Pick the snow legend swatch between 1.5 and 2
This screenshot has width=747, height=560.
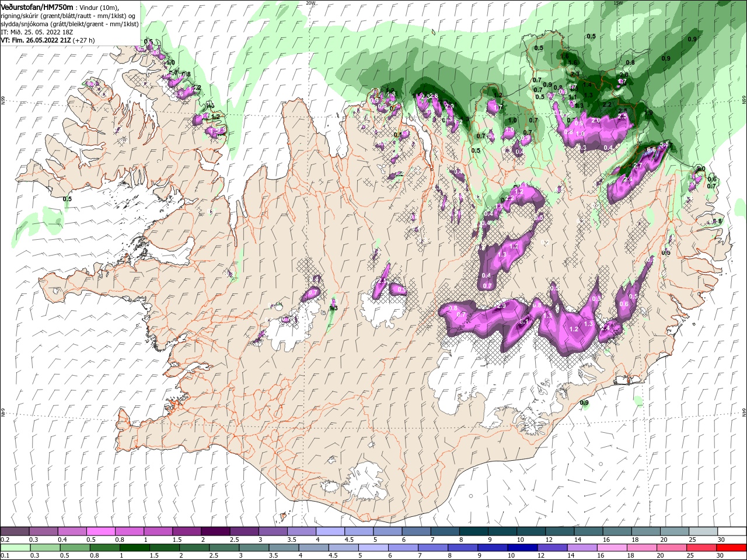point(187,531)
